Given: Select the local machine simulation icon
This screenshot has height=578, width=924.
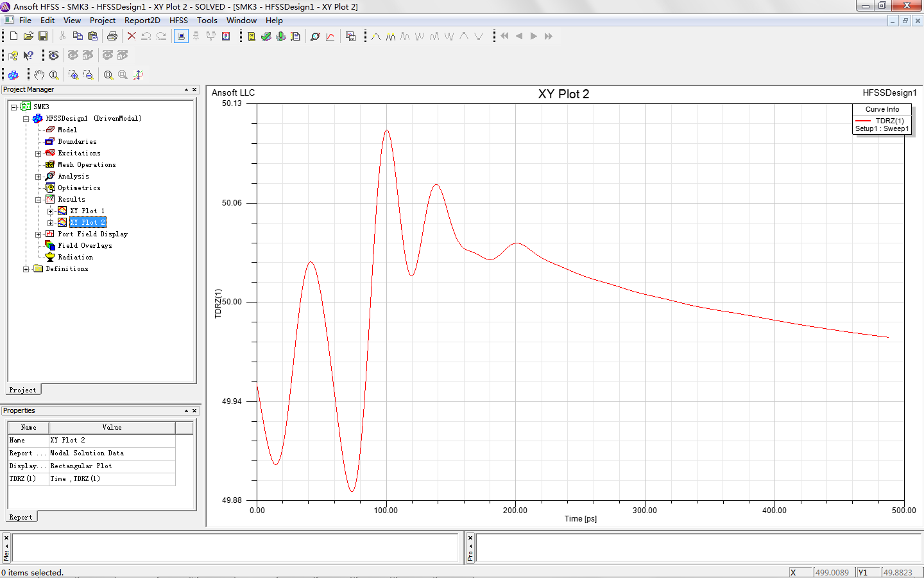Looking at the screenshot, I should click(x=181, y=37).
